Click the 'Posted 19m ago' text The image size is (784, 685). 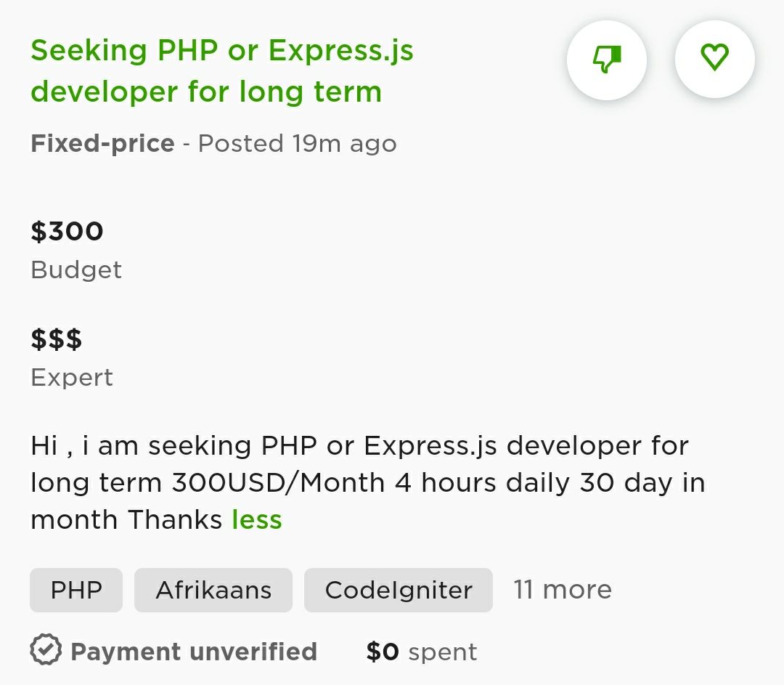[x=298, y=144]
